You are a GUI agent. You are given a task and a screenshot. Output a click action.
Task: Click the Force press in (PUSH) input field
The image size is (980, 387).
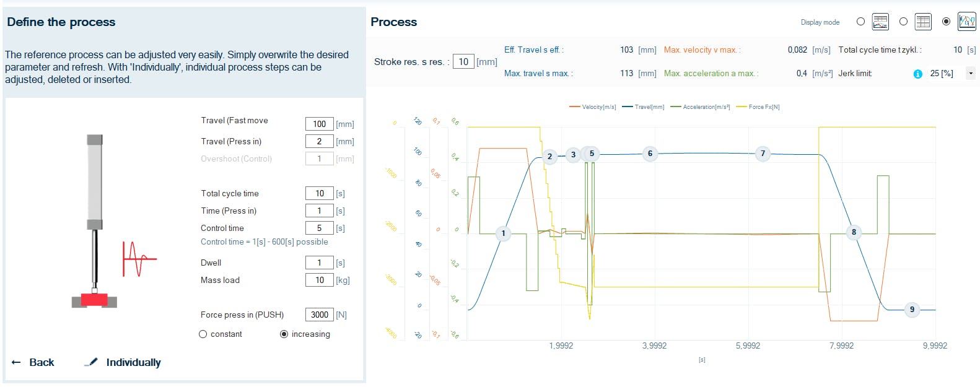pyautogui.click(x=319, y=315)
